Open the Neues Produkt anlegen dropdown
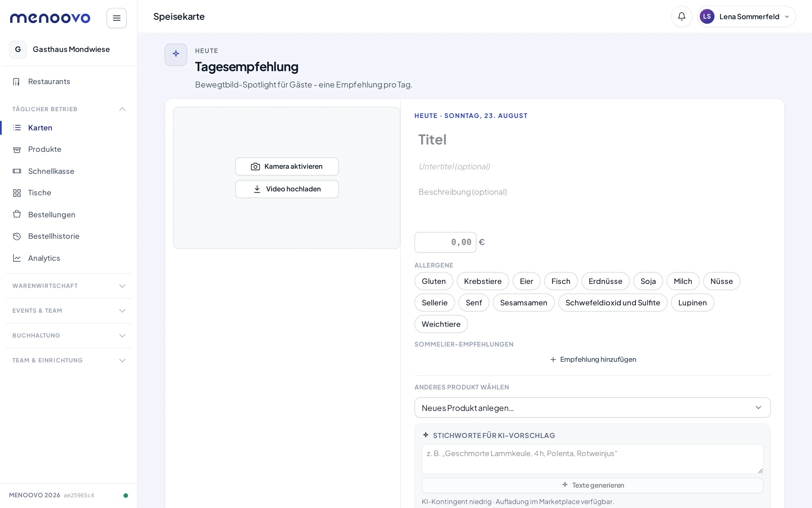This screenshot has height=508, width=812. 592,408
